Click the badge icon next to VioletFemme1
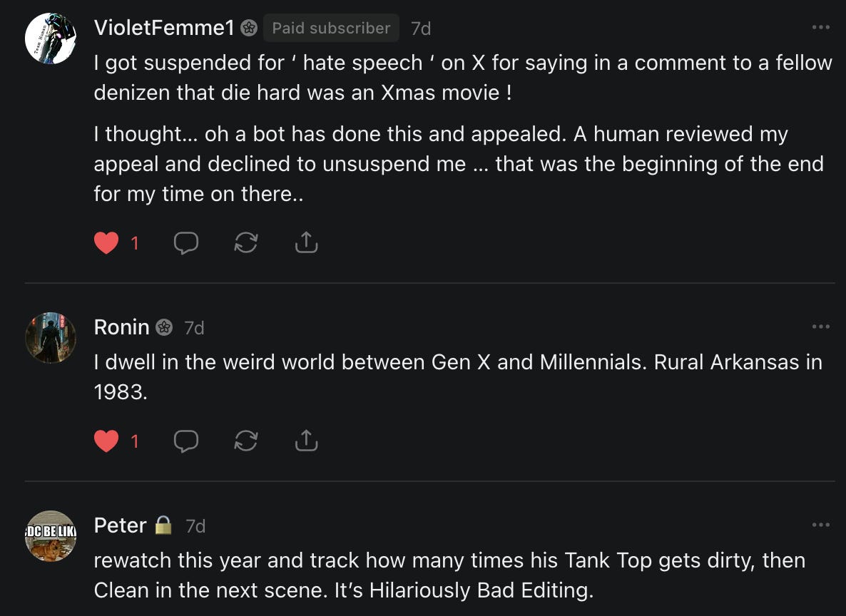The image size is (846, 616). point(248,28)
